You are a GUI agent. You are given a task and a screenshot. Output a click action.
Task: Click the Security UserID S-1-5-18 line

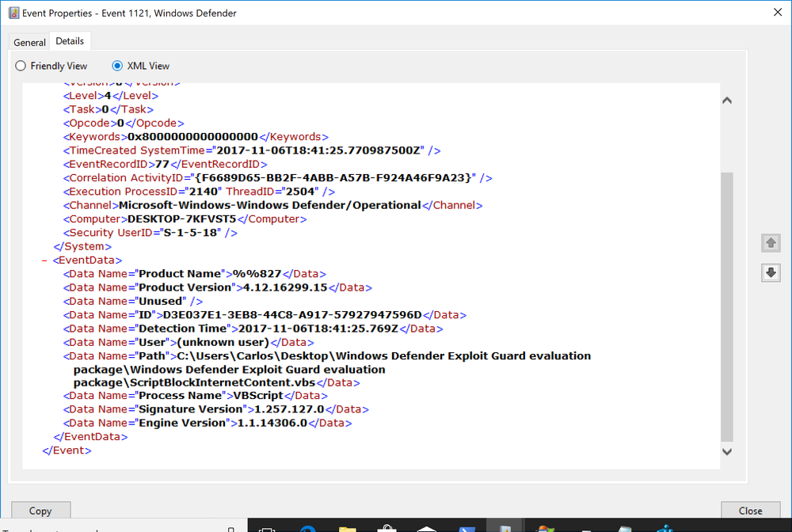coord(150,233)
